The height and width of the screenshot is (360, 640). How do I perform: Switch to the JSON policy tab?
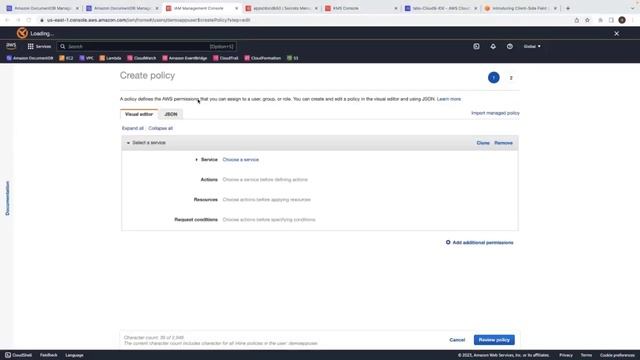click(x=171, y=114)
